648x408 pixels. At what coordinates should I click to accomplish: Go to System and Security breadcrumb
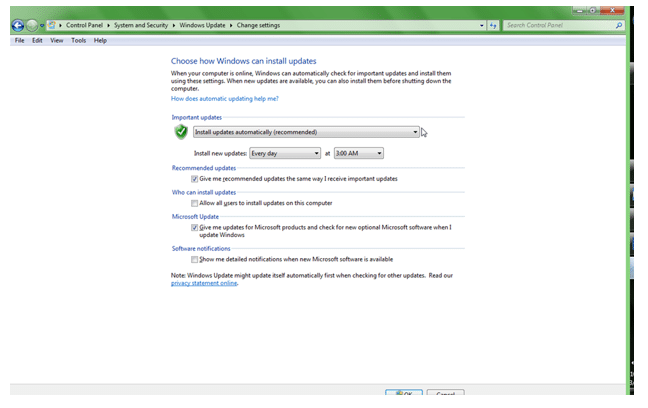click(x=141, y=25)
